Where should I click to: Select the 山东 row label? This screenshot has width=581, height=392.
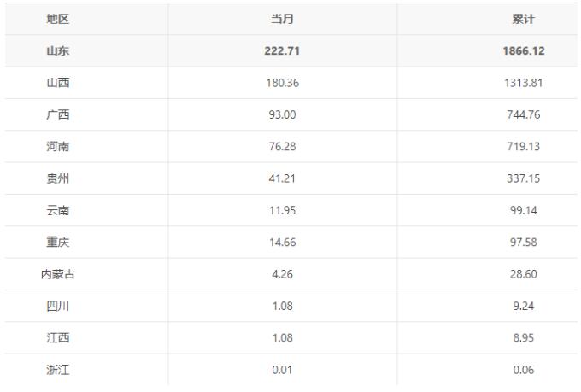58,50
